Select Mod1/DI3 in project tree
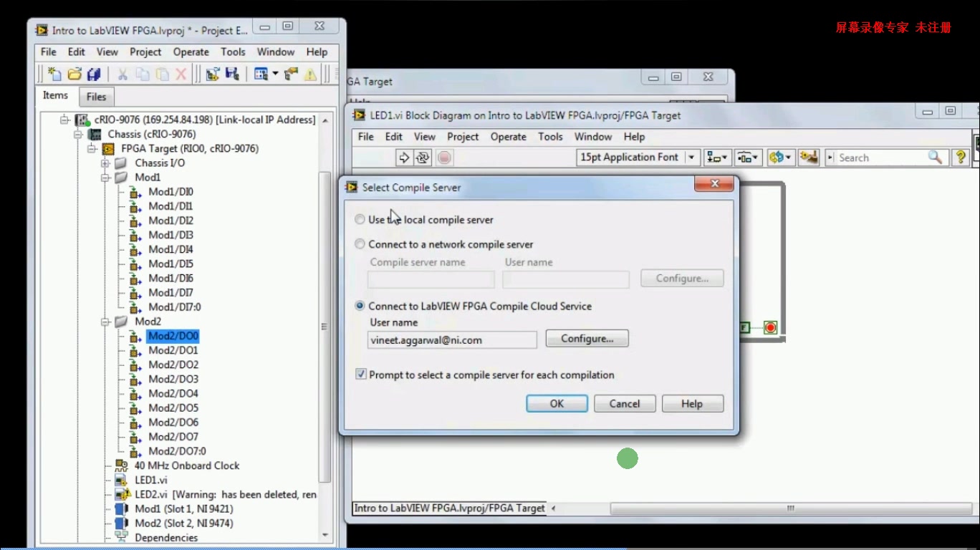The image size is (980, 550). [170, 235]
